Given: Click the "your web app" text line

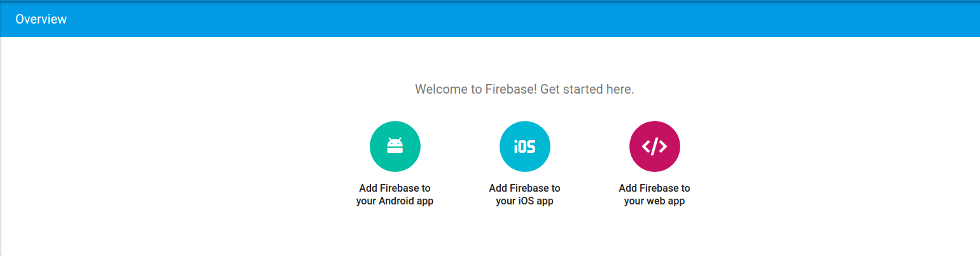Looking at the screenshot, I should click(654, 201).
